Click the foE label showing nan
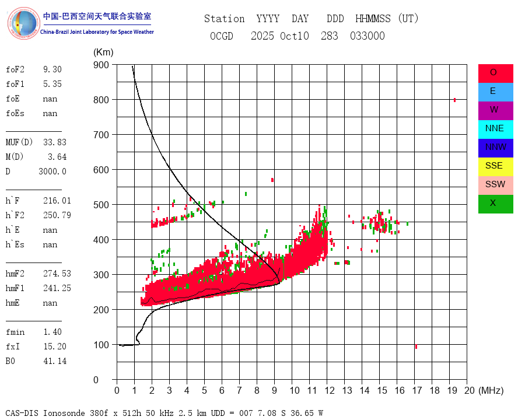The image size is (525, 420). (13, 99)
